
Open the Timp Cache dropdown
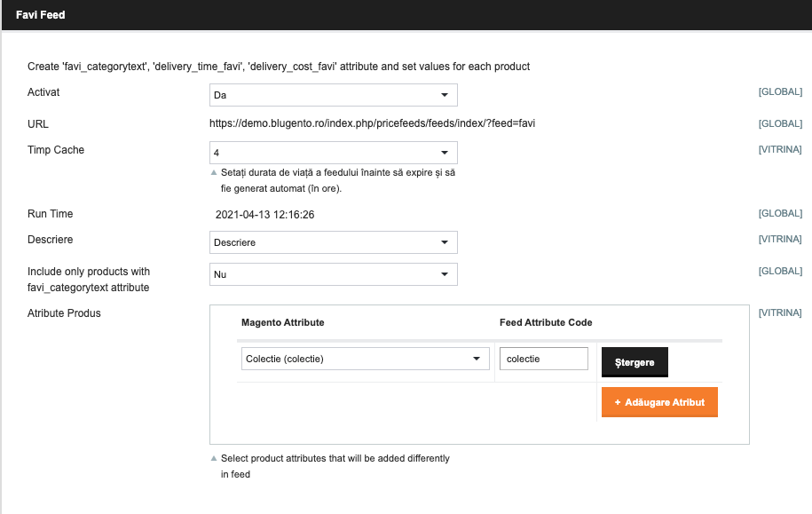[x=334, y=153]
